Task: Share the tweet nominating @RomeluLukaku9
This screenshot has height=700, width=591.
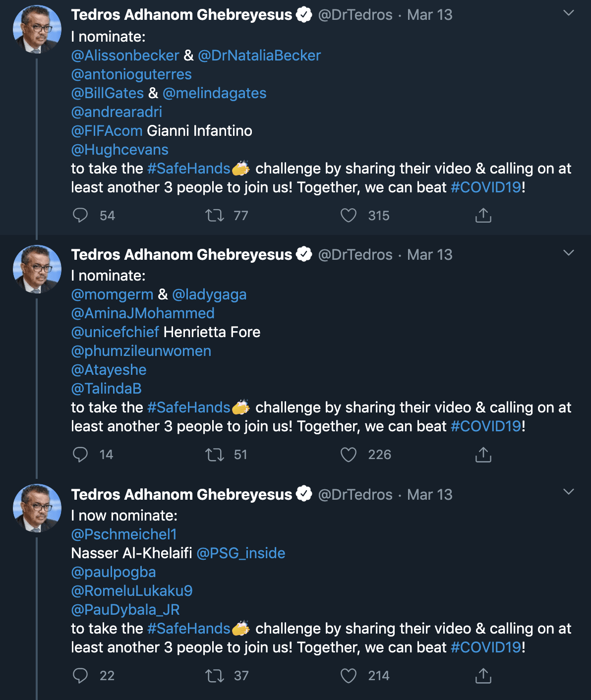Action: [x=483, y=675]
